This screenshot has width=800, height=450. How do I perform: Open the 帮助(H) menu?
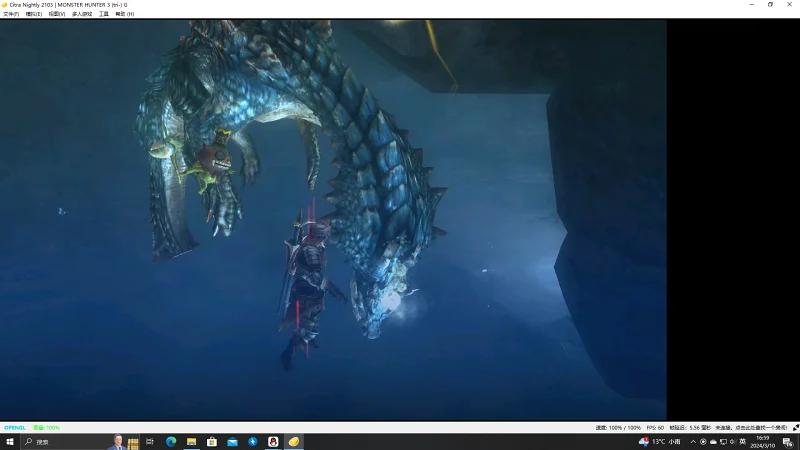[124, 14]
